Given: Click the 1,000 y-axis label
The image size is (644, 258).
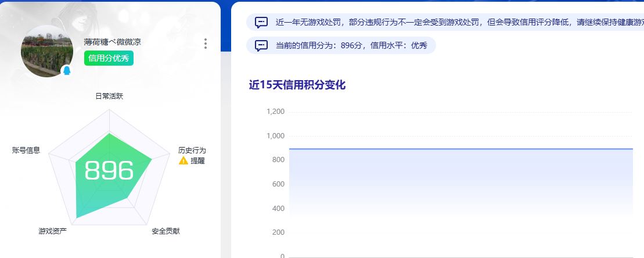Looking at the screenshot, I should tap(275, 136).
